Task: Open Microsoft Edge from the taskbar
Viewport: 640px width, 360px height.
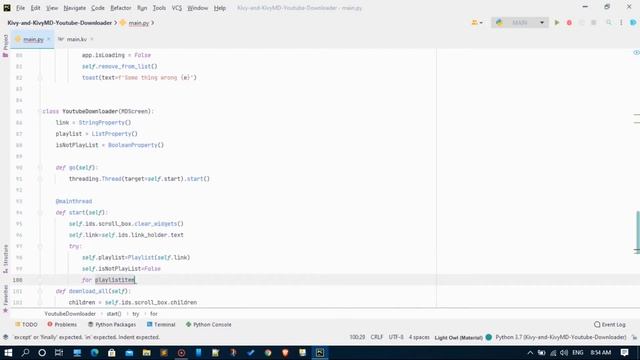Action: 95,353
